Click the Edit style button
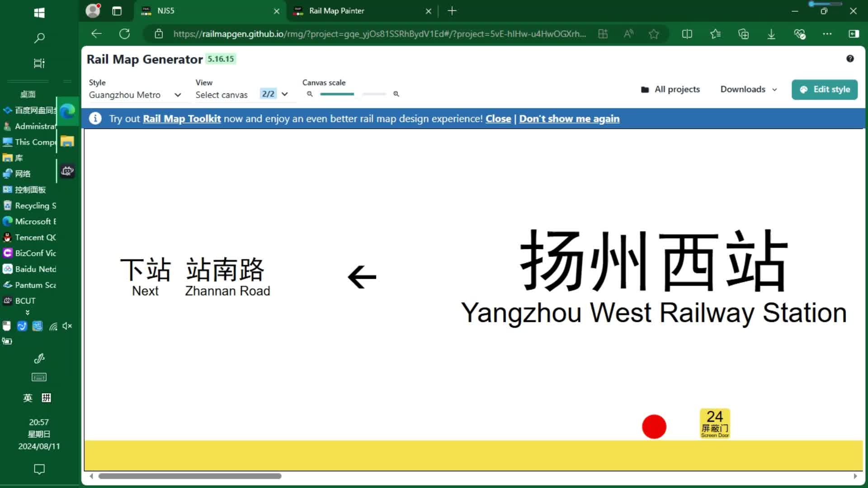The image size is (868, 488). 824,89
